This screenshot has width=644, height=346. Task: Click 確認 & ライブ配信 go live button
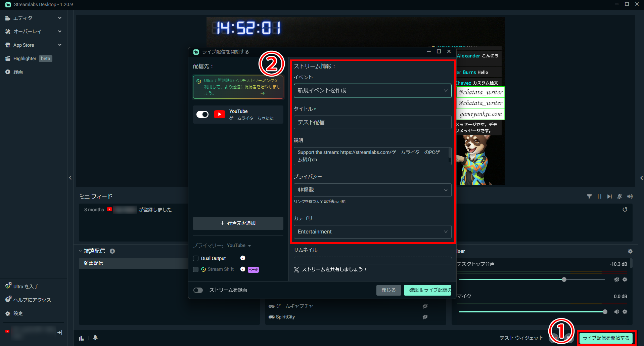pos(428,290)
